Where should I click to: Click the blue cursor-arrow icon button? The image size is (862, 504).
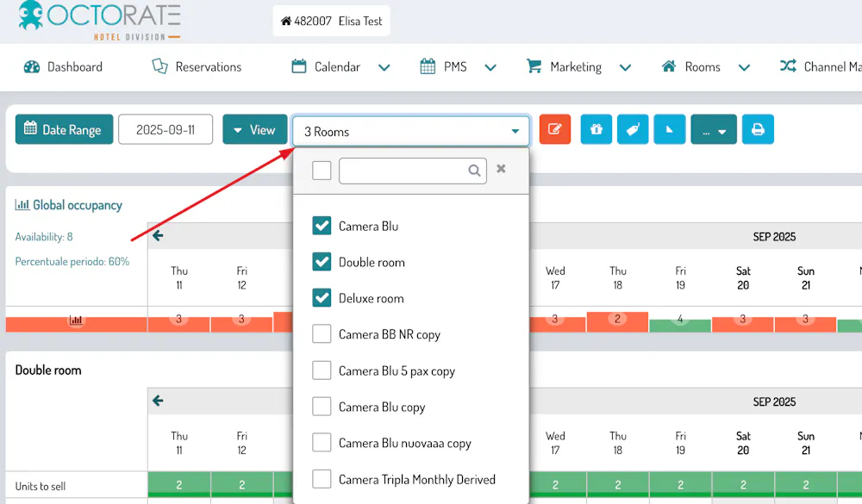tap(670, 129)
